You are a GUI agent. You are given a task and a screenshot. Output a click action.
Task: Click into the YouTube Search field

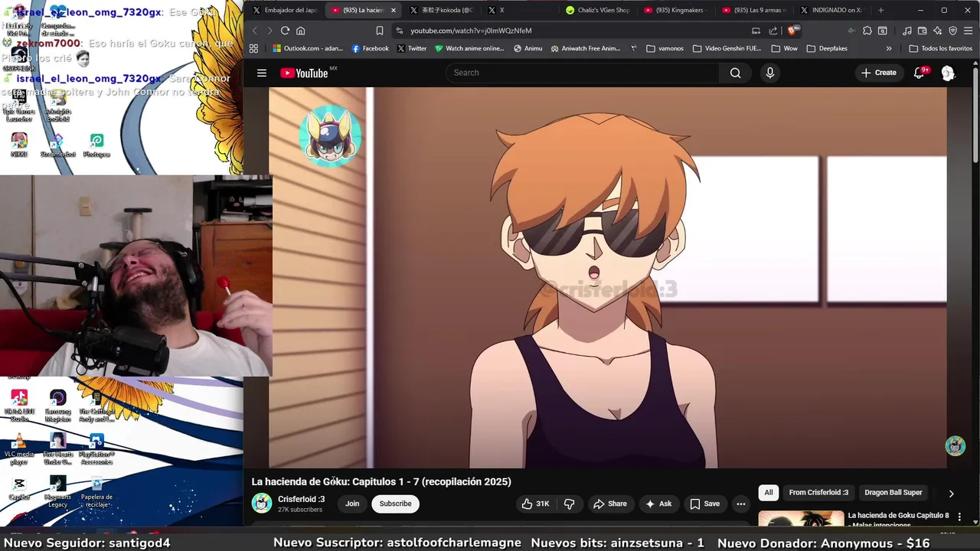582,73
